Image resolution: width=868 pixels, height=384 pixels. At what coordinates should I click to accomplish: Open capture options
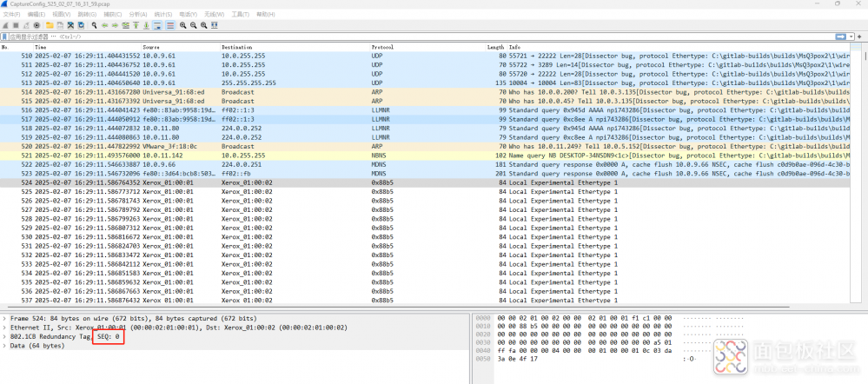[x=36, y=25]
